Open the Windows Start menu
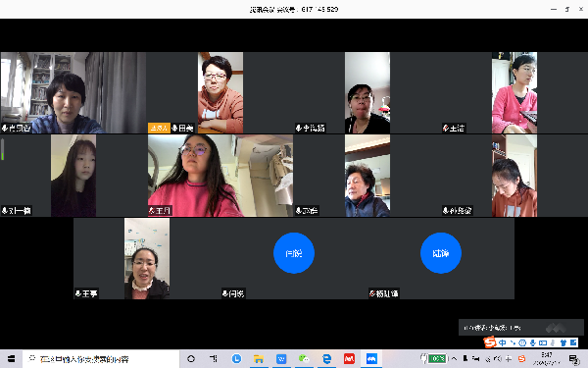This screenshot has height=368, width=588. coord(11,359)
